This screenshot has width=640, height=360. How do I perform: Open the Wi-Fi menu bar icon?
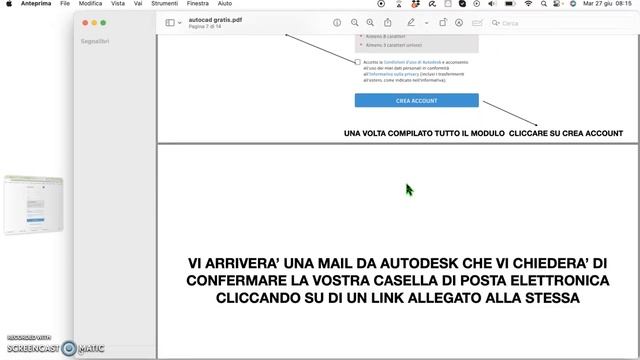coord(528,4)
